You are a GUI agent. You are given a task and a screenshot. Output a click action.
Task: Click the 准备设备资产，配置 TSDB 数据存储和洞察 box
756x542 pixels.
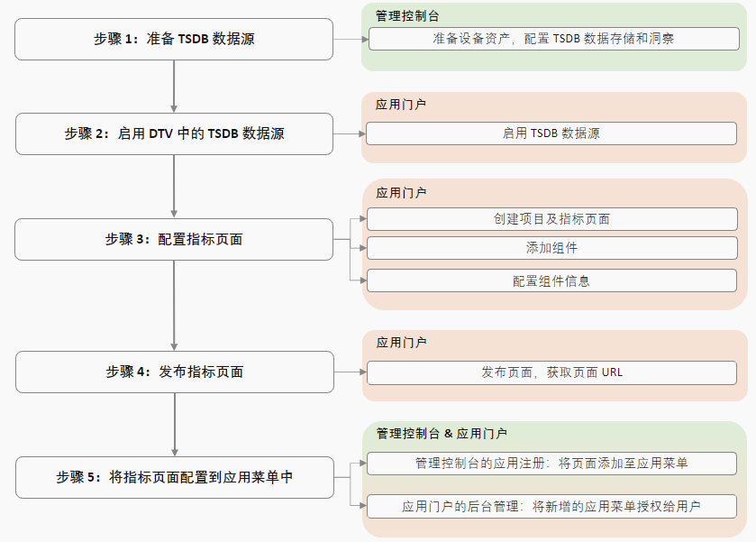click(556, 39)
